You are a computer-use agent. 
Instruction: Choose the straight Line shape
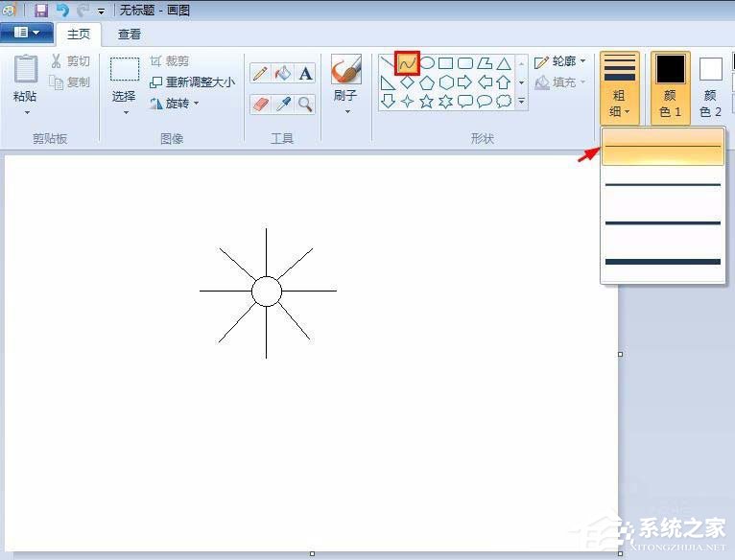tap(388, 63)
